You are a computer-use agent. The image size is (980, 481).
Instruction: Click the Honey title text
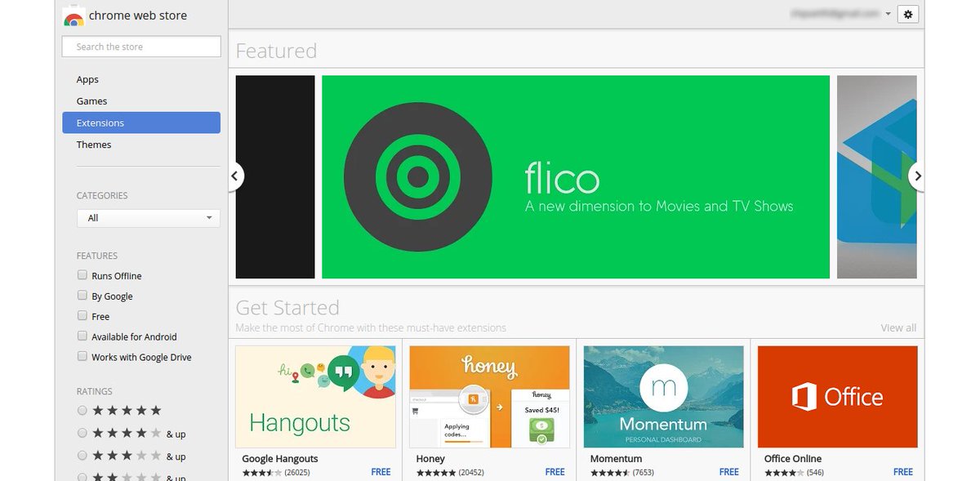point(430,459)
